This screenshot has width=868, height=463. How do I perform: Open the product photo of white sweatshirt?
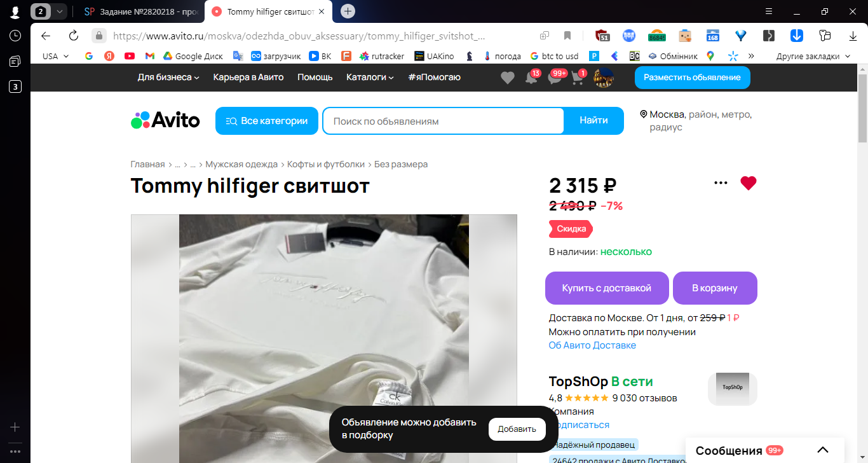pos(324,338)
